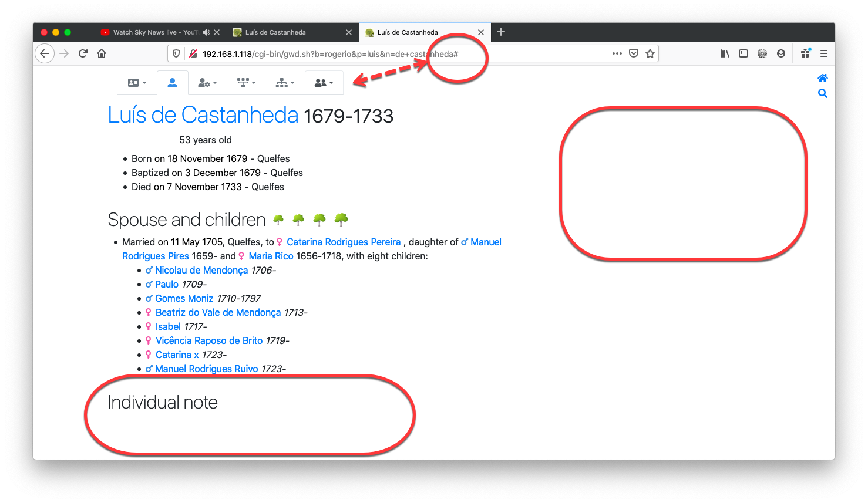Open search using the blue magnifier icon
This screenshot has width=868, height=503.
(x=822, y=93)
